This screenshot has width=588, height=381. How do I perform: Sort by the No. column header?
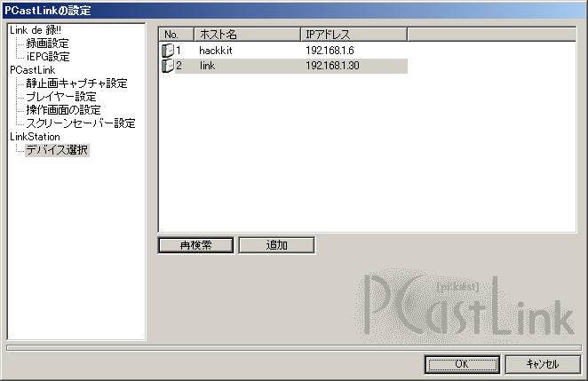tap(176, 35)
